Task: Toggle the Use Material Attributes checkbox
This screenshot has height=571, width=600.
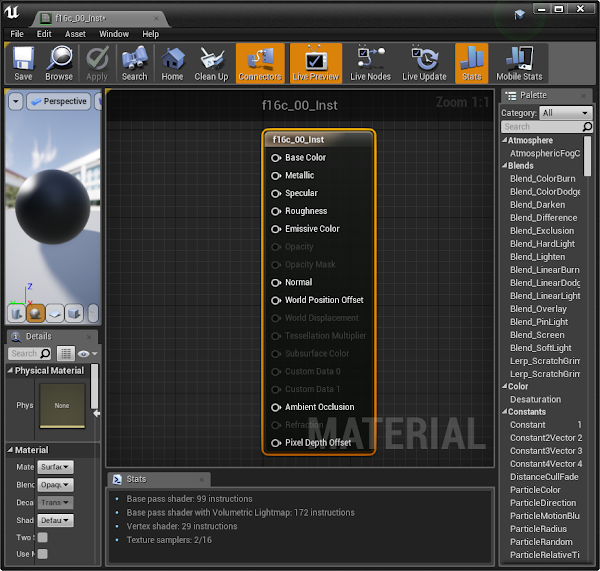Action: point(42,554)
